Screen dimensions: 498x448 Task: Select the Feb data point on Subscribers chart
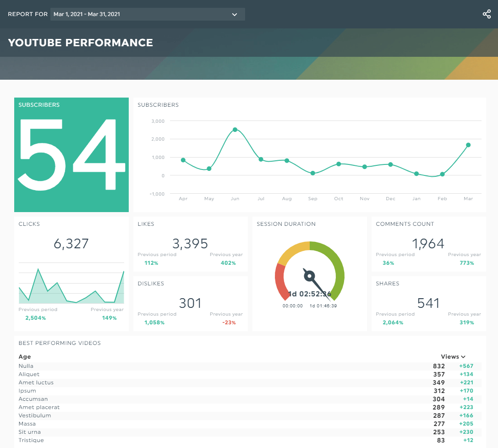(x=443, y=174)
